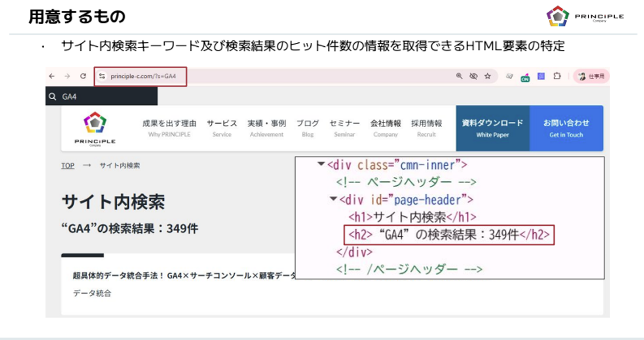This screenshot has height=340, width=644.
Task: Open the Extensions puzzle-piece icon
Action: tap(555, 76)
